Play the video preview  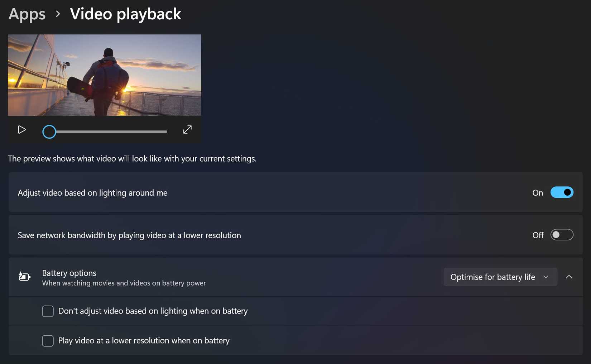21,130
